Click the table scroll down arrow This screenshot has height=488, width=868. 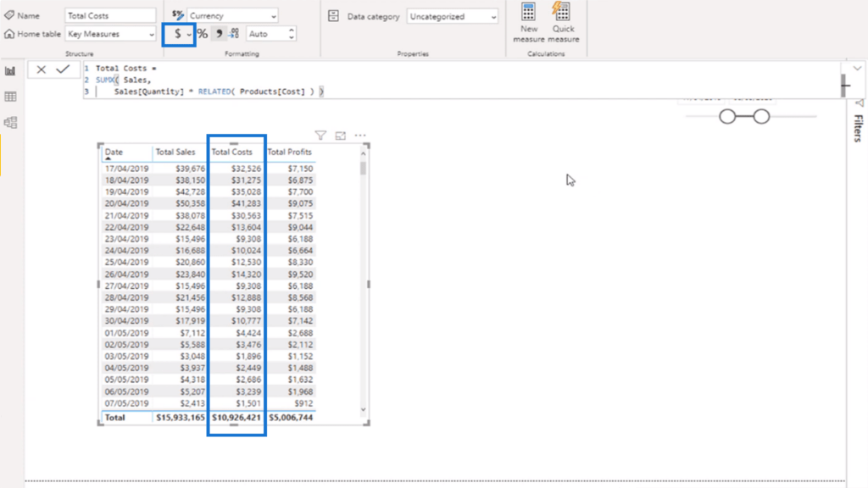tap(363, 410)
